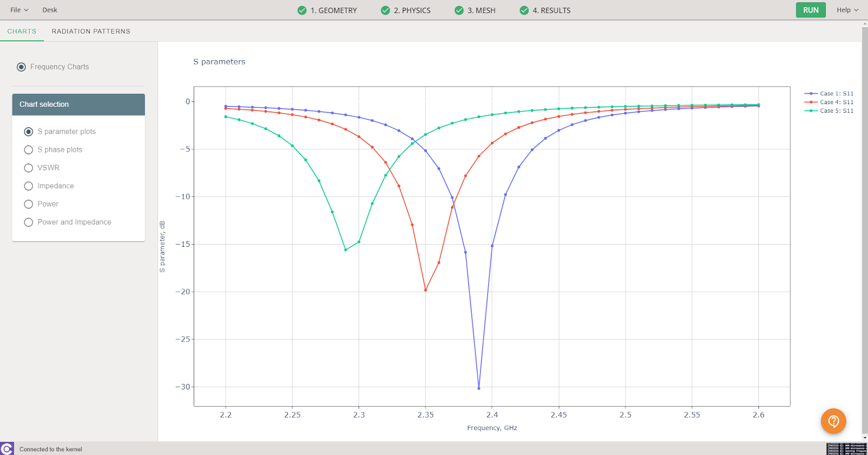This screenshot has width=868, height=455.
Task: Click the 2.5 x-axis tick label
Action: (x=626, y=415)
